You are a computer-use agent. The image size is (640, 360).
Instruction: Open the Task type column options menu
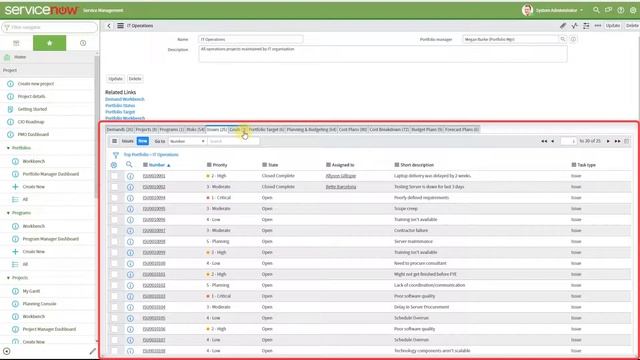click(573, 165)
